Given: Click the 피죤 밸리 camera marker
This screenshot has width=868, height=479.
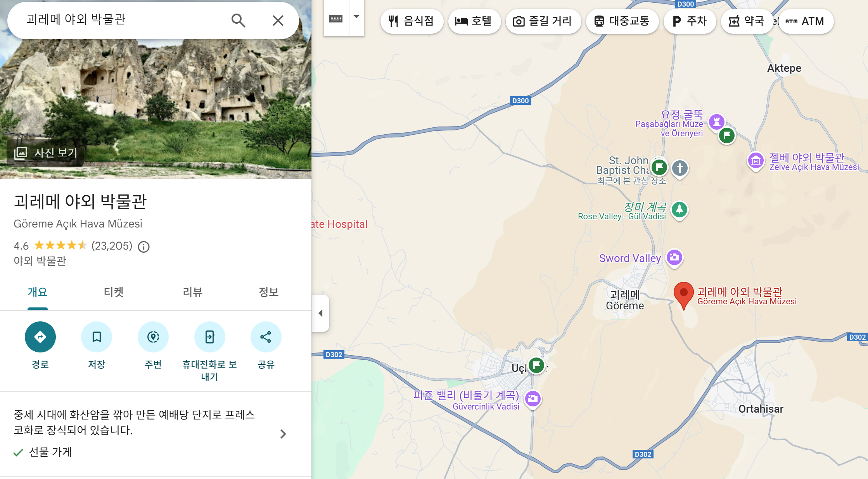Looking at the screenshot, I should click(533, 399).
